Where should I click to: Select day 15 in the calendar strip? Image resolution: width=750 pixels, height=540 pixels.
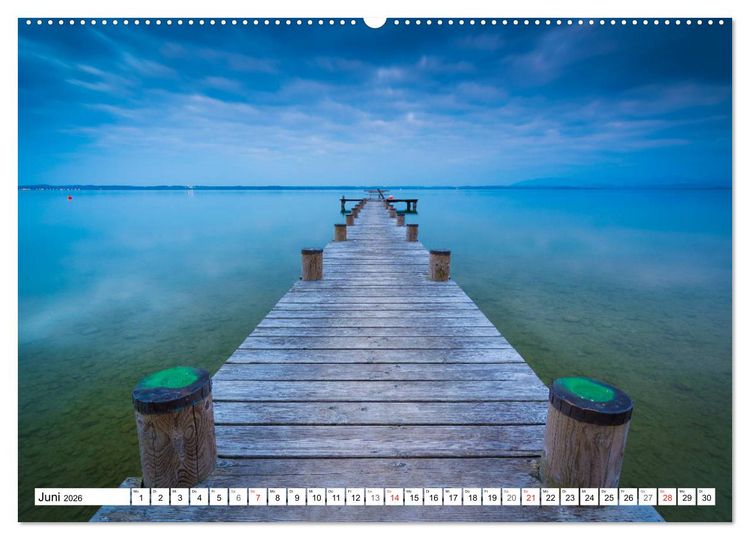pyautogui.click(x=414, y=496)
